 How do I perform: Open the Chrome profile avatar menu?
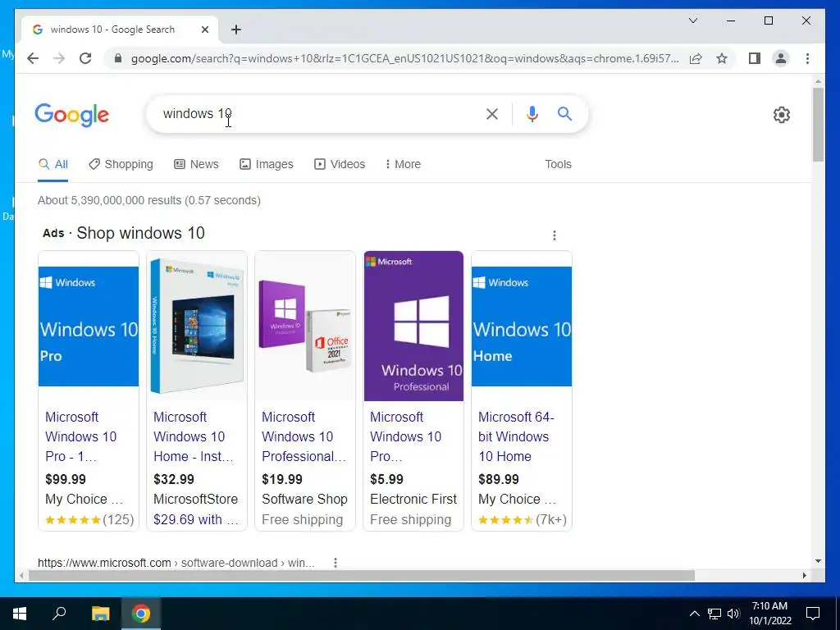click(781, 58)
